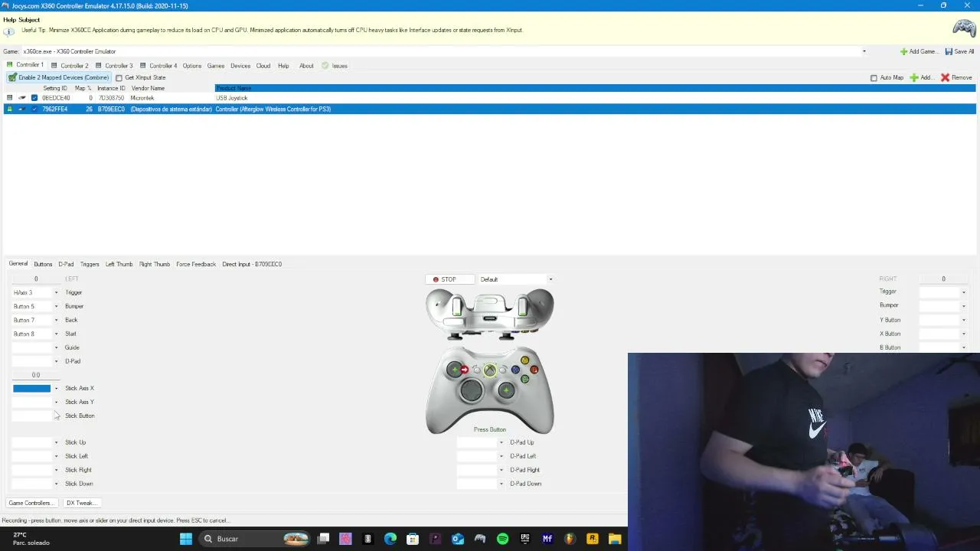The height and width of the screenshot is (551, 980).
Task: Open the left Trigger mapping dropdown
Action: coord(56,292)
